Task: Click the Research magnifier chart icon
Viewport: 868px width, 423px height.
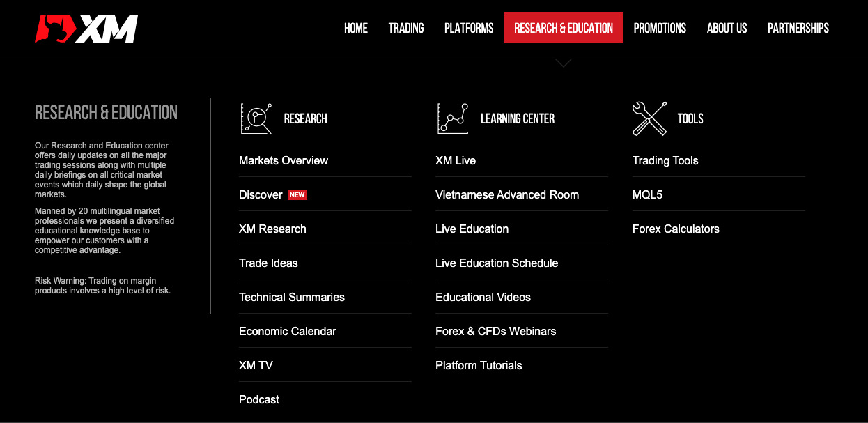Action: click(x=256, y=118)
